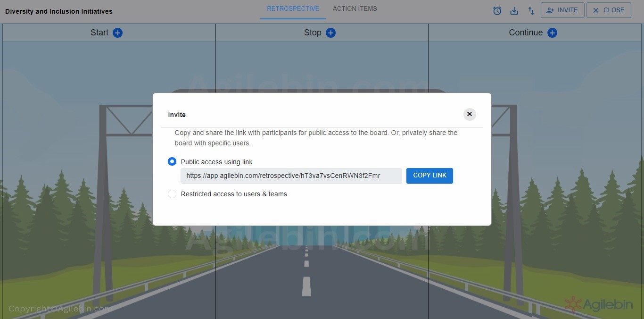Select the shareable retrospective link text field

tap(291, 176)
